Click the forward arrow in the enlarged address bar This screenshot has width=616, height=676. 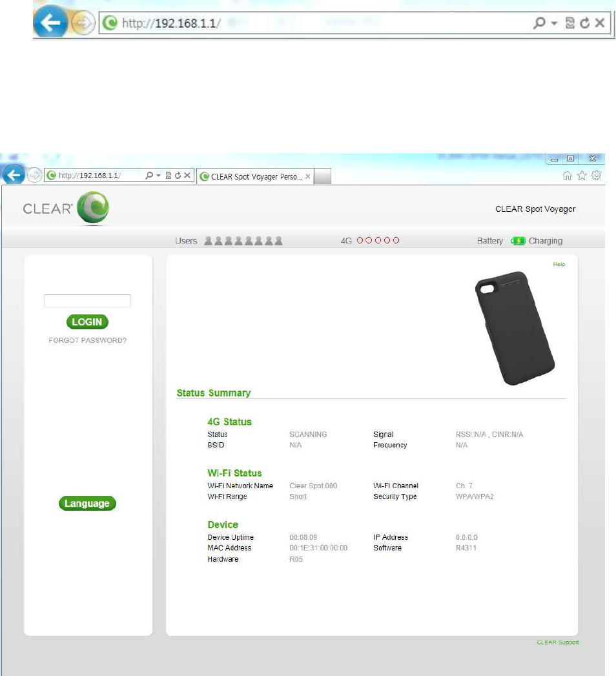(x=83, y=23)
